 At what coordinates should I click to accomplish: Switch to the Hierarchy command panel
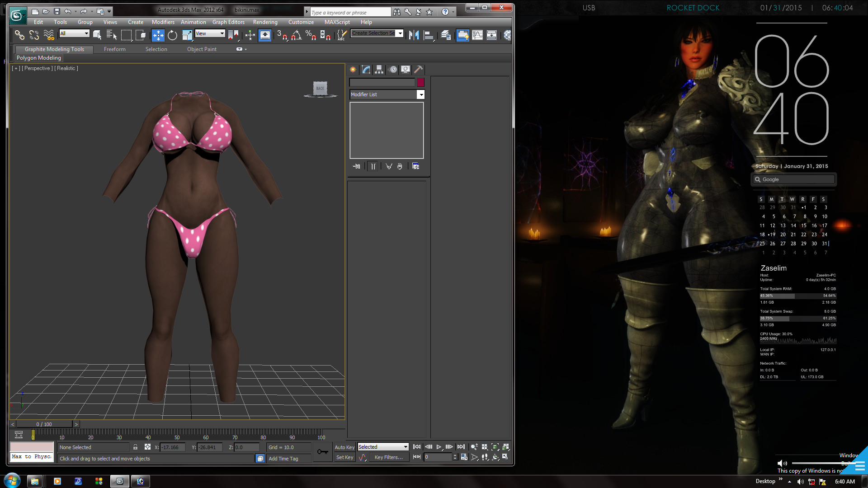tap(379, 70)
